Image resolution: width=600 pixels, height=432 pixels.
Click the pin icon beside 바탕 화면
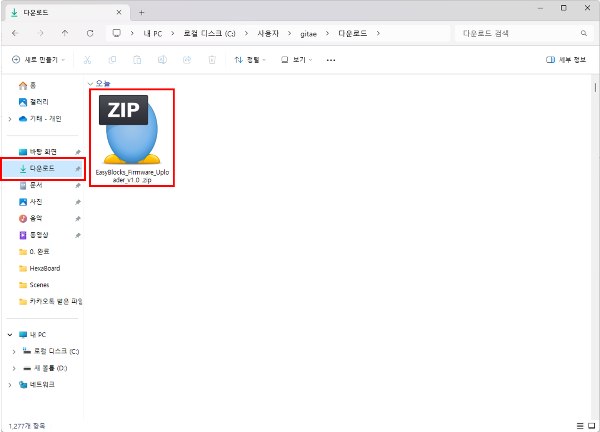coord(78,152)
